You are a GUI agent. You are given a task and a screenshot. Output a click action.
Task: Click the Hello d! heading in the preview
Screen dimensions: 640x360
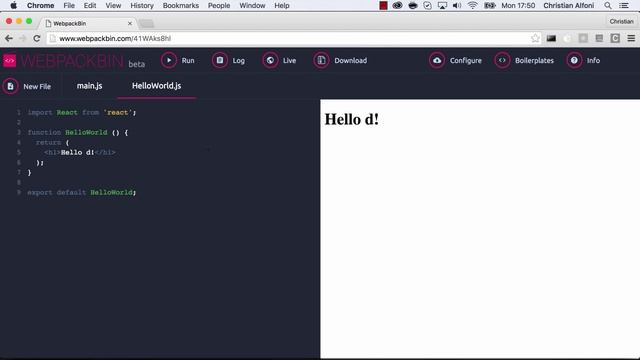(x=351, y=119)
